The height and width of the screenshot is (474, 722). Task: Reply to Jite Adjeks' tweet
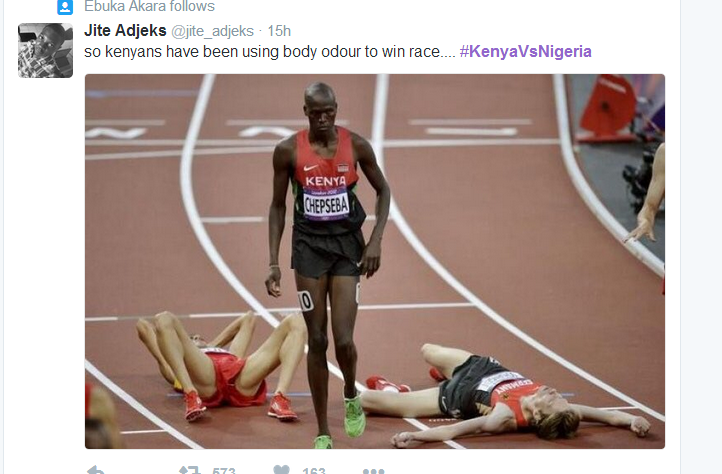(95, 469)
